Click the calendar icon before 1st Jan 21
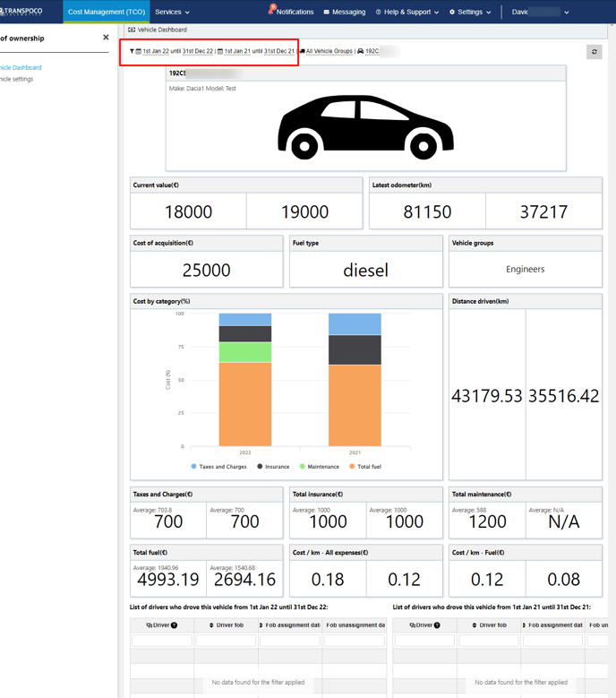 [219, 51]
